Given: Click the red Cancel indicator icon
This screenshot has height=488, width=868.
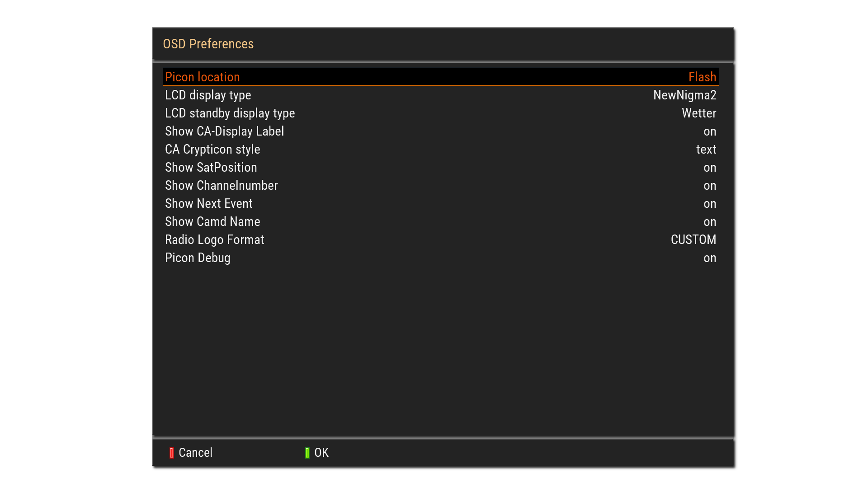Looking at the screenshot, I should point(172,453).
